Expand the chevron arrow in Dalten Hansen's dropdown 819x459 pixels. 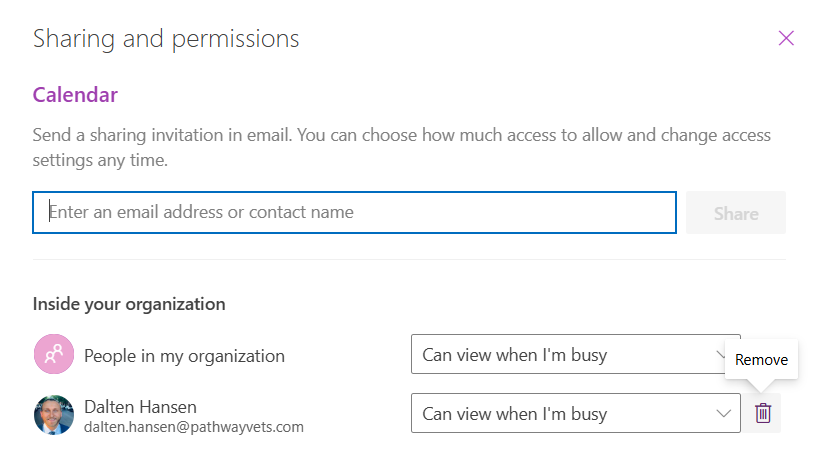(x=721, y=413)
